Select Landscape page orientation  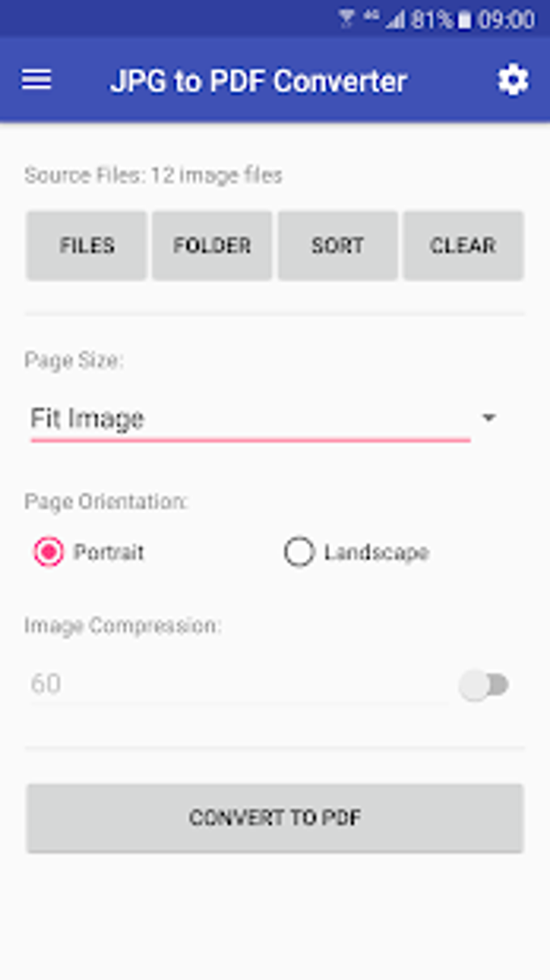click(299, 553)
